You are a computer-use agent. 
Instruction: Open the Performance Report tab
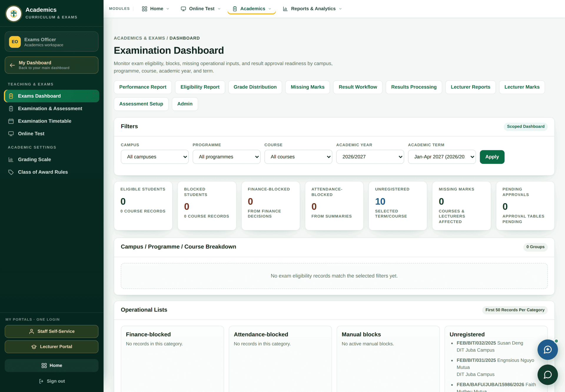click(143, 87)
